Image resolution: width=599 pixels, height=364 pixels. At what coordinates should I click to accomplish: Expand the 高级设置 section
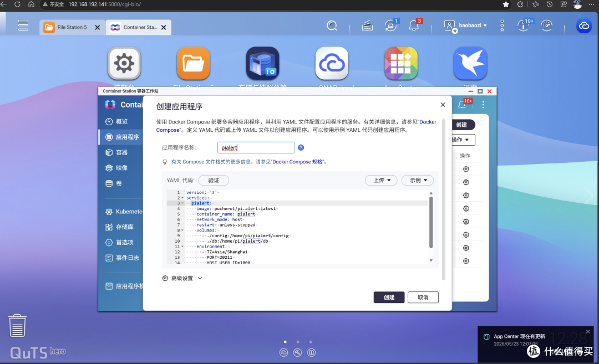182,278
